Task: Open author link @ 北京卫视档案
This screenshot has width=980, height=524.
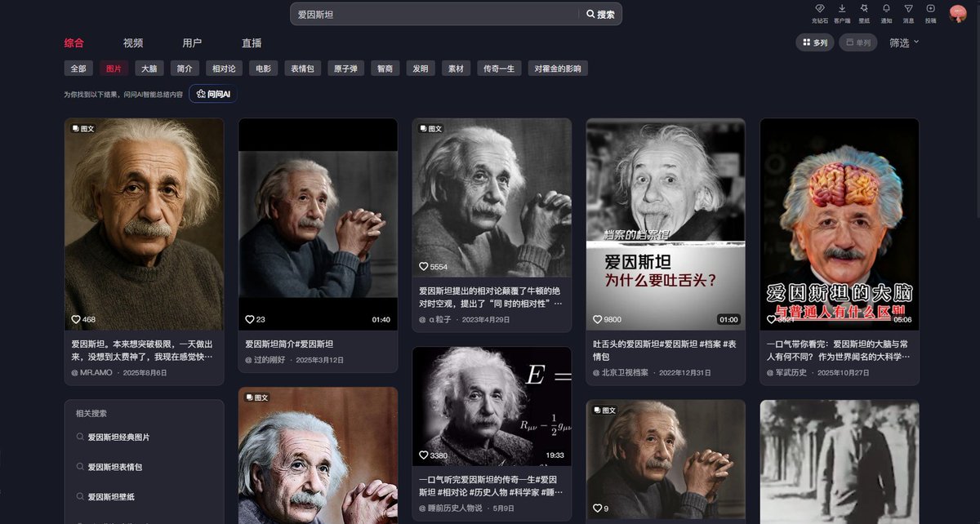Action: pyautogui.click(x=621, y=372)
